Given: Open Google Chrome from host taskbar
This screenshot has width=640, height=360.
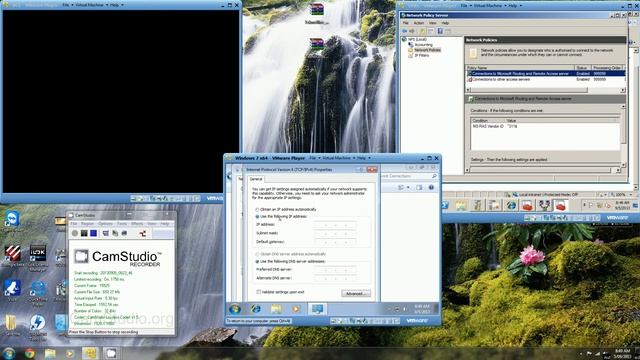Looking at the screenshot, I should 29,353.
